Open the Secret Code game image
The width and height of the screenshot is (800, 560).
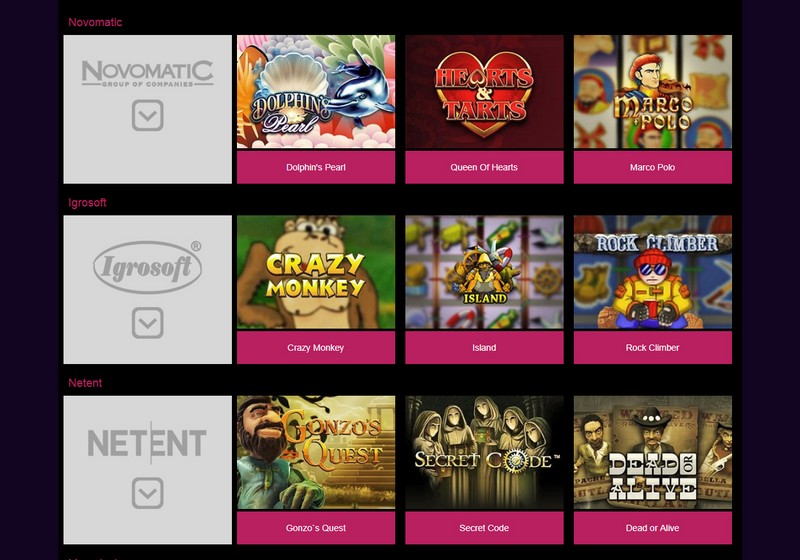coord(484,452)
